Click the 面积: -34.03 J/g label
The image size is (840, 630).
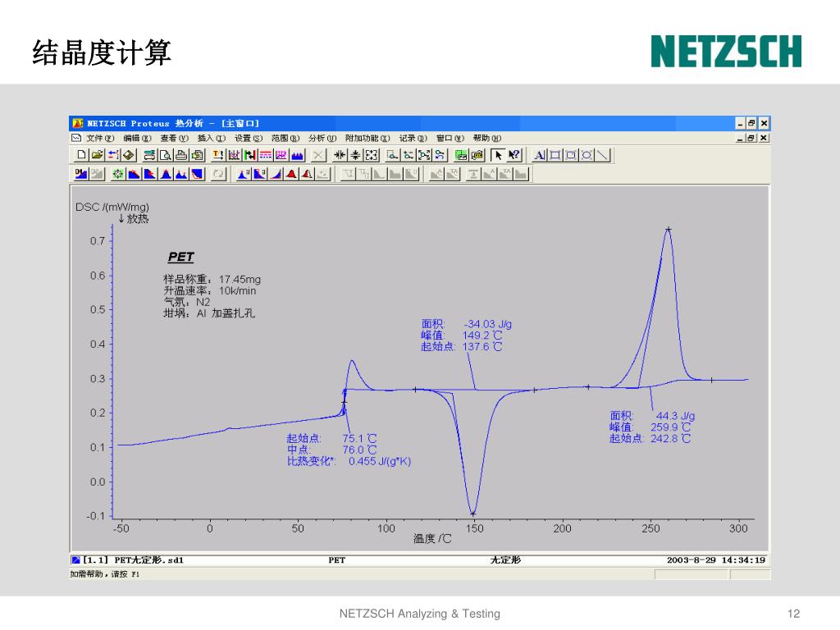click(466, 324)
